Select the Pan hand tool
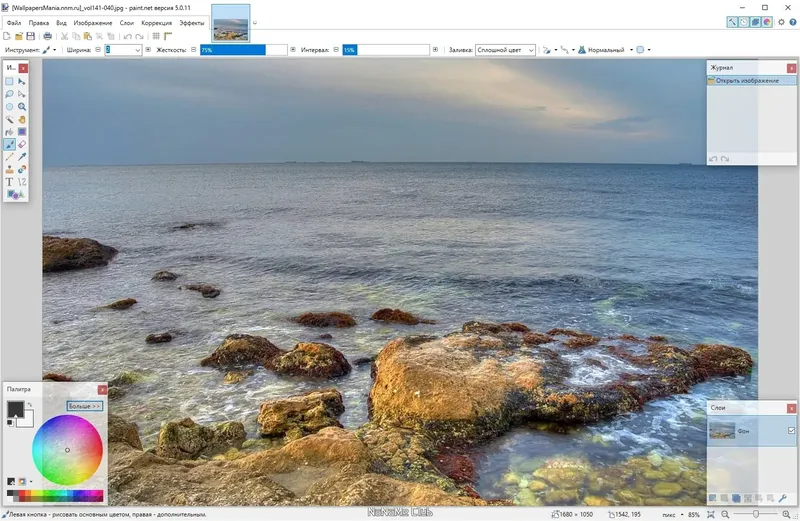 pyautogui.click(x=22, y=119)
